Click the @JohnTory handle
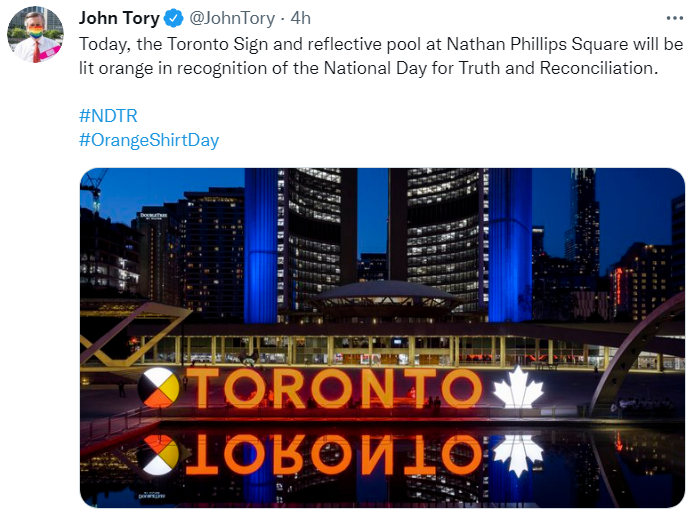691x514 pixels. (232, 19)
